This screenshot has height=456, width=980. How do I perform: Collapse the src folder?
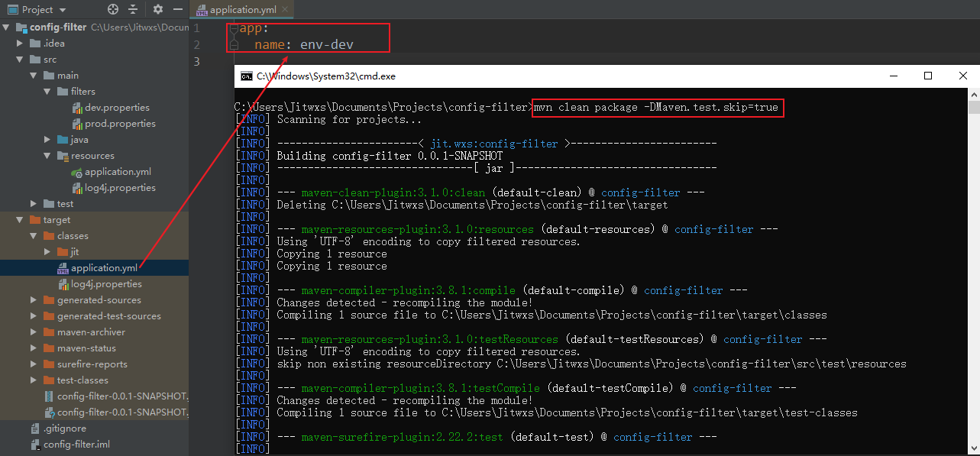click(20, 60)
